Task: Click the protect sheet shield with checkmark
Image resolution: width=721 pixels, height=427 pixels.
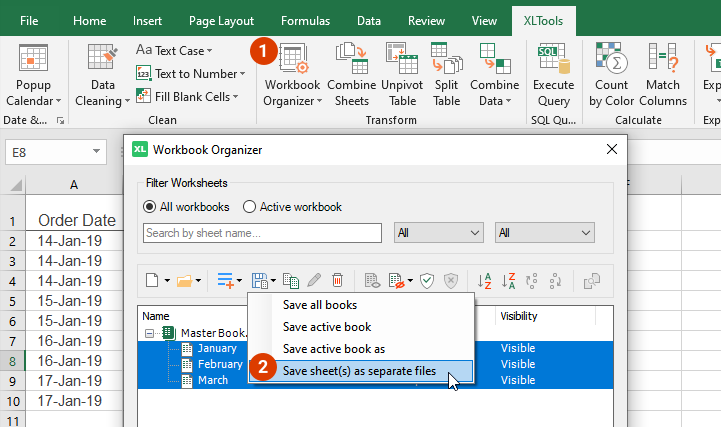Action: (x=427, y=280)
